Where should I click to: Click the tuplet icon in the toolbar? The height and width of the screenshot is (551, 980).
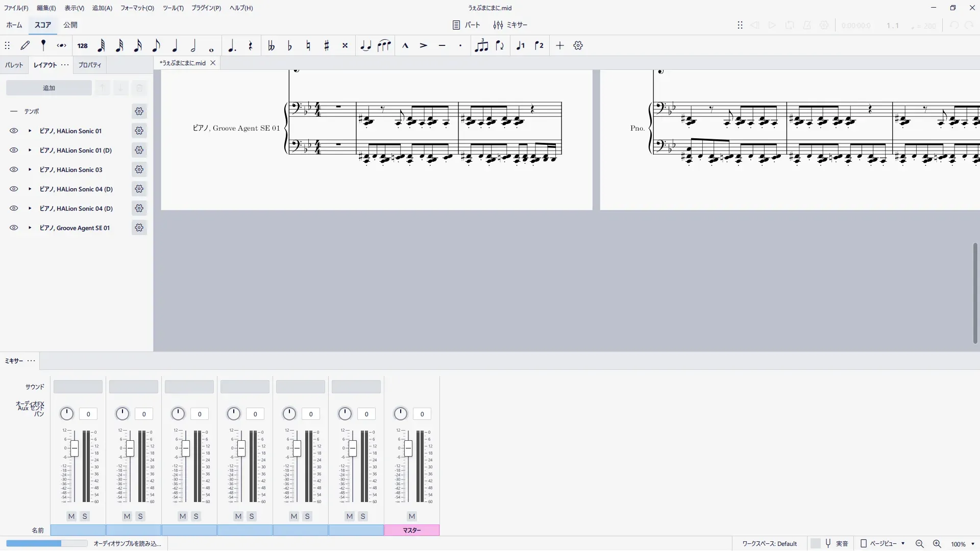coord(481,45)
